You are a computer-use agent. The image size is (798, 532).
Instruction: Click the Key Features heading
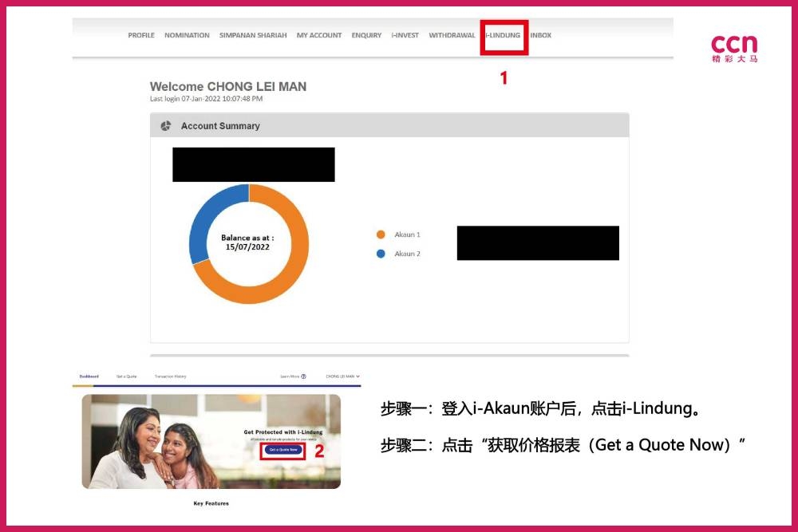pos(211,503)
